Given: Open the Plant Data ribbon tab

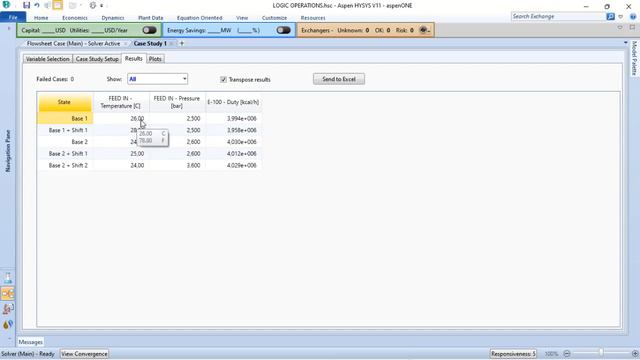Looking at the screenshot, I should (x=151, y=18).
